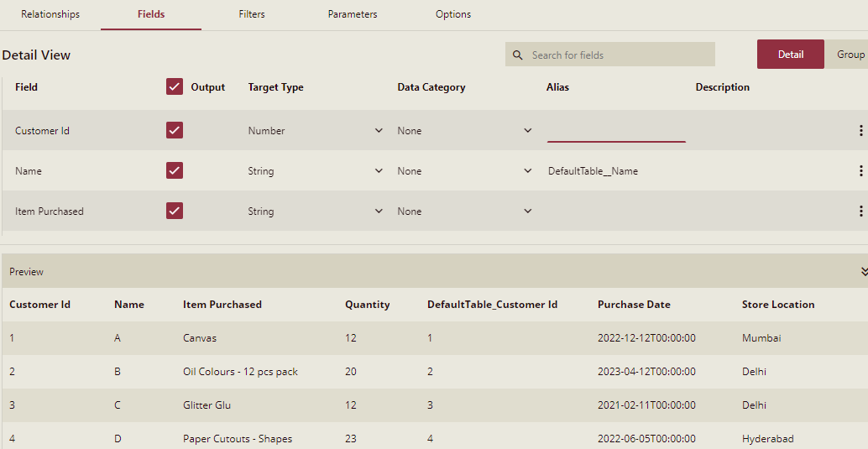Click the Detail view button
Screen dimensions: 868x449
pos(791,55)
